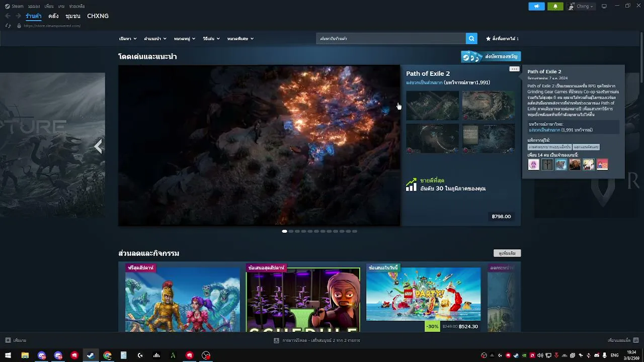This screenshot has width=644, height=362.
Task: Select the last carousel page dot
Action: [x=355, y=231]
